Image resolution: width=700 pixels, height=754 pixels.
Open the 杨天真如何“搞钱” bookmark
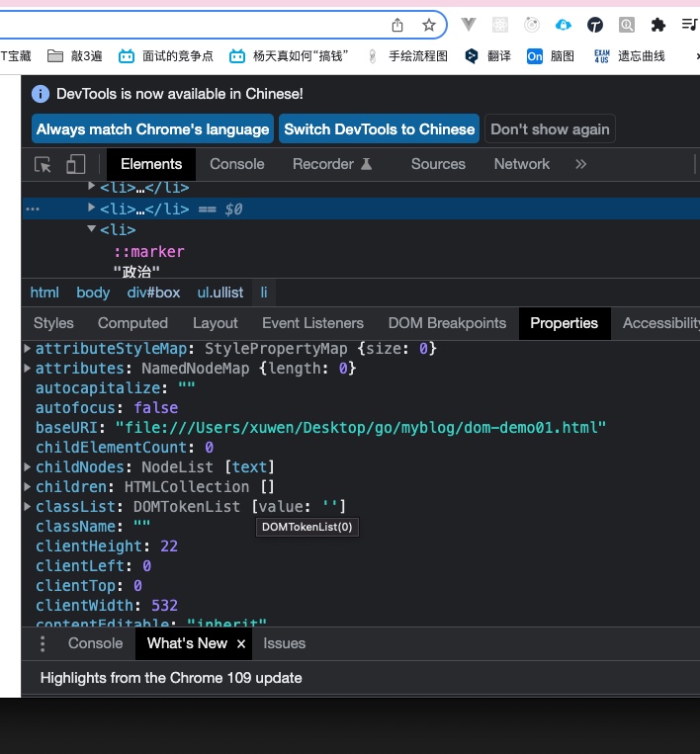tap(289, 56)
